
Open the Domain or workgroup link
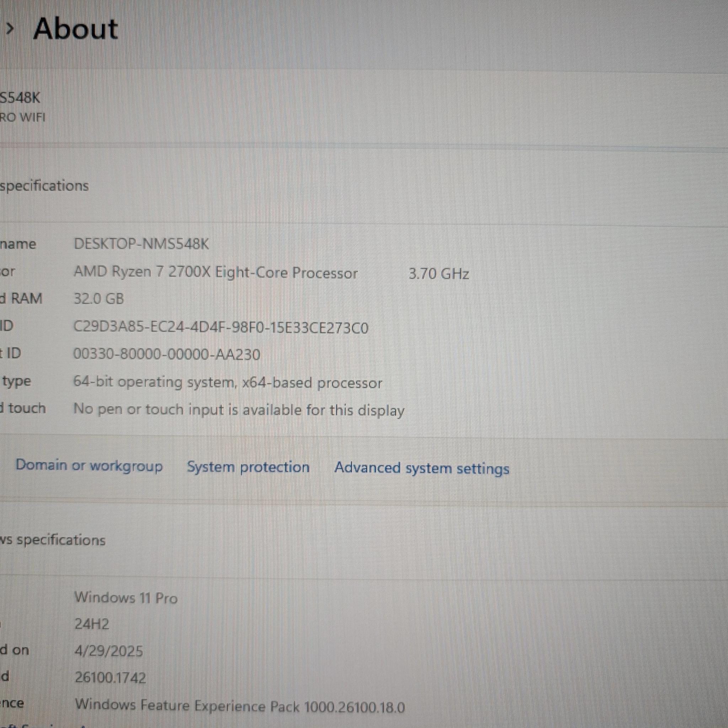point(89,466)
